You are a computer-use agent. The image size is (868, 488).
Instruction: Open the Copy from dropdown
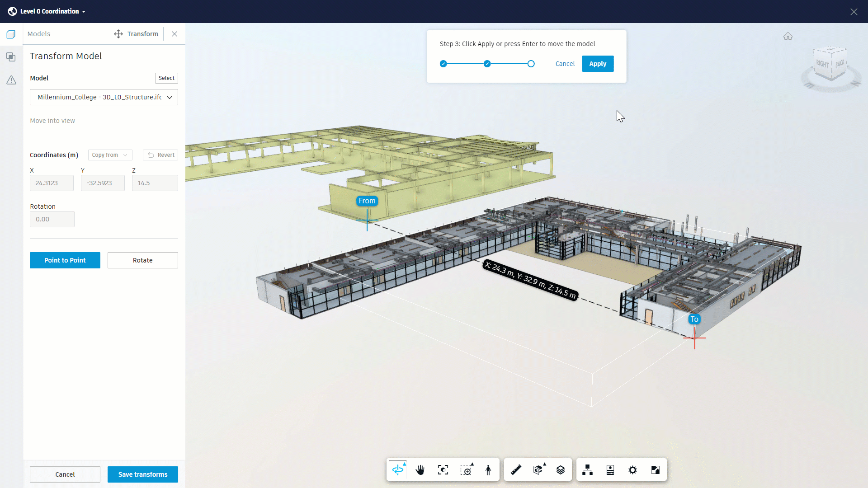point(110,155)
